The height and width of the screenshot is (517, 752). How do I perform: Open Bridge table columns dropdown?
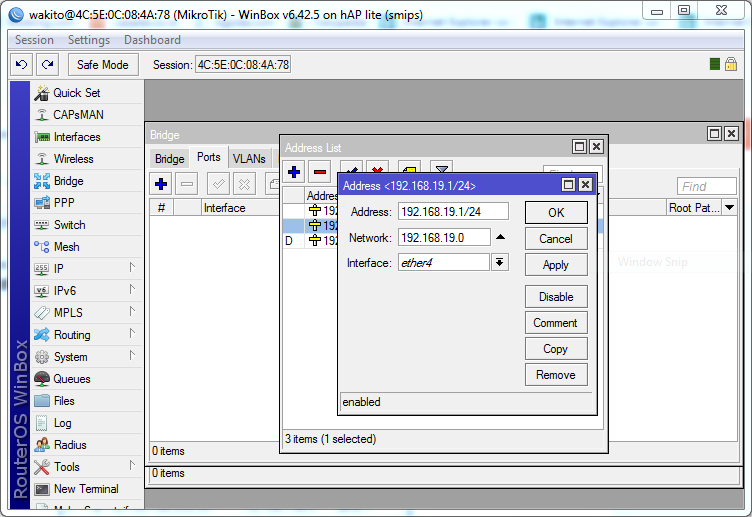pyautogui.click(x=729, y=208)
